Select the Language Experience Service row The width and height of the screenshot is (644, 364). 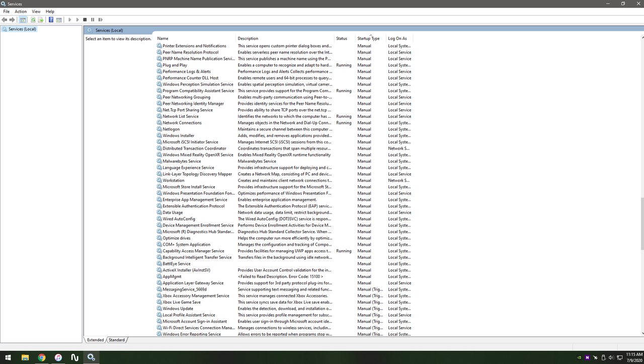coord(284,168)
